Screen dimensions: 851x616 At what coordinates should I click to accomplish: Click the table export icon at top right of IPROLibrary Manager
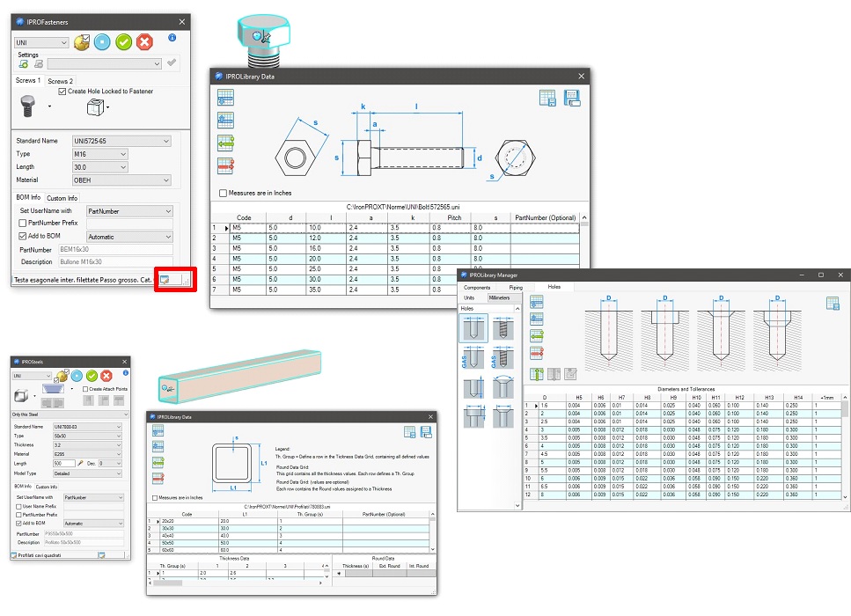click(x=833, y=304)
